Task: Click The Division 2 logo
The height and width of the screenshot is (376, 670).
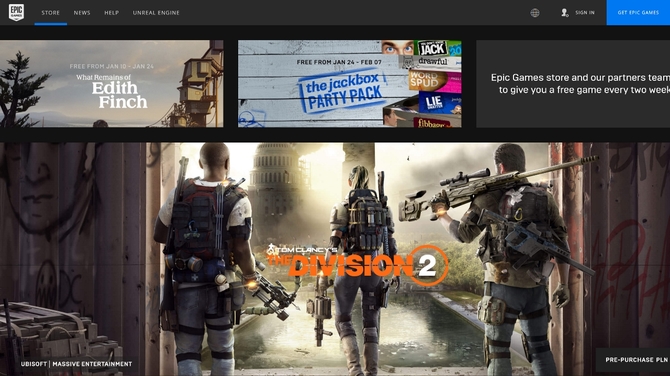Action: [x=357, y=265]
